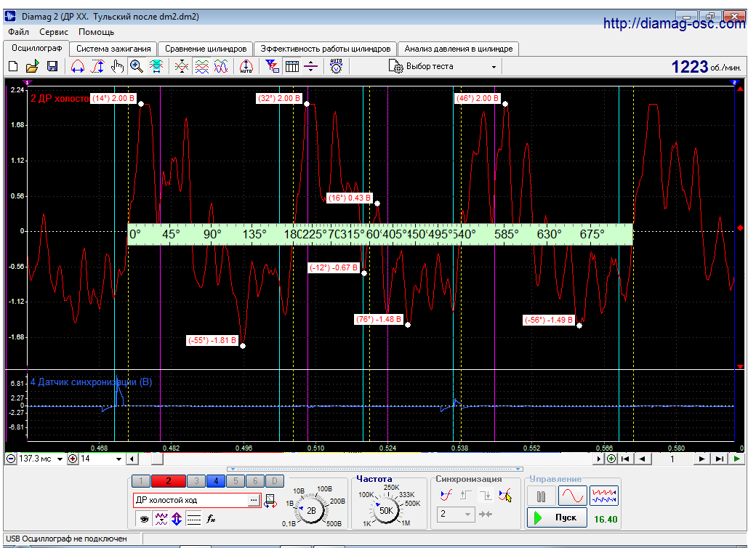Go to the next frame
Screen dimensions: 756x548
[702, 459]
